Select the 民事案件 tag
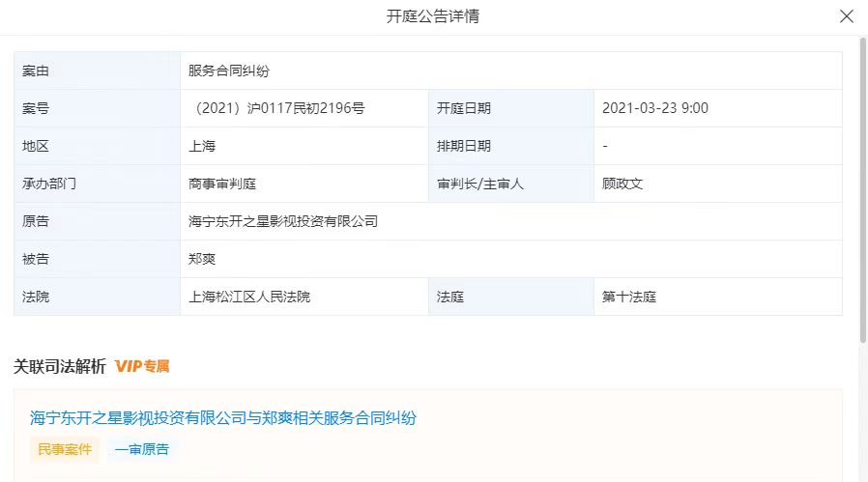The height and width of the screenshot is (482, 868). [65, 449]
